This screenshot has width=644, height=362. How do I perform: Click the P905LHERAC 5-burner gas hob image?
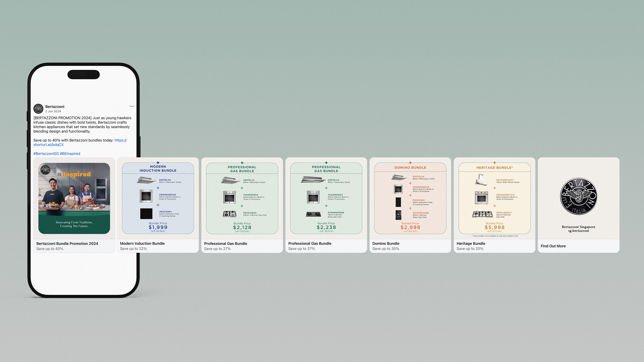click(482, 214)
